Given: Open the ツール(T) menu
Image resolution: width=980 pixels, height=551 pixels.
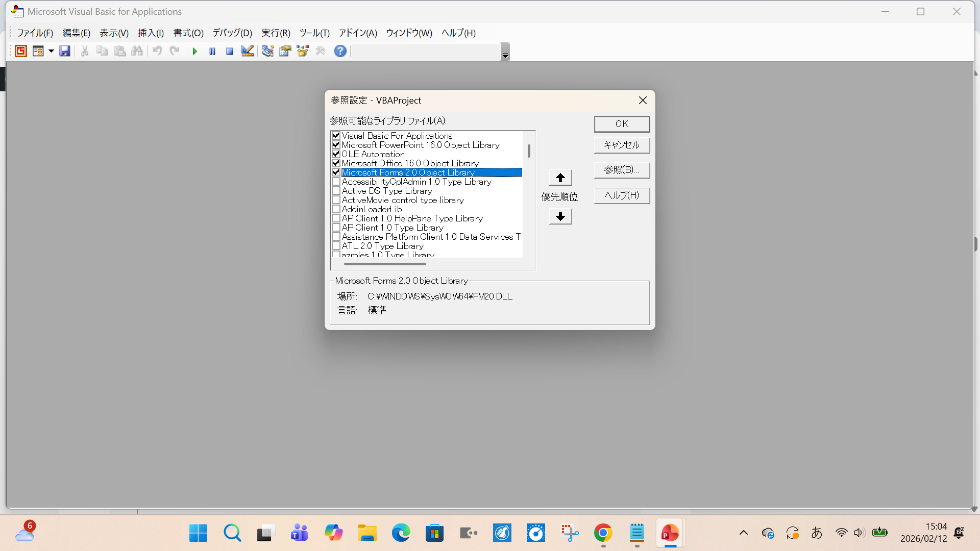Looking at the screenshot, I should coord(314,33).
